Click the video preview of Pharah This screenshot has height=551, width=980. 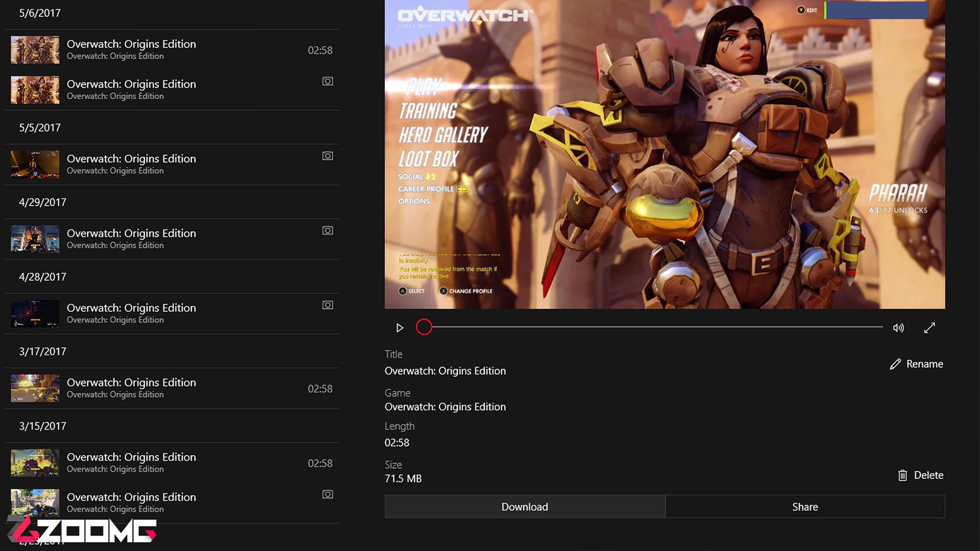click(665, 154)
